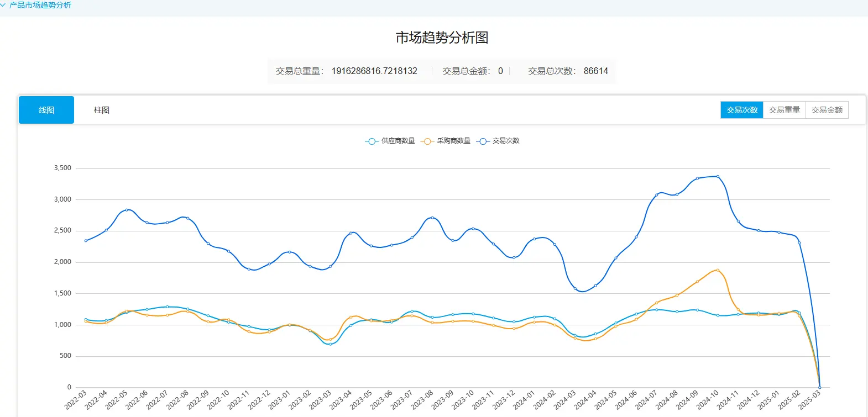The image size is (868, 417).
Task: Click the 交易次数 point at 2023-08
Action: pyautogui.click(x=432, y=218)
